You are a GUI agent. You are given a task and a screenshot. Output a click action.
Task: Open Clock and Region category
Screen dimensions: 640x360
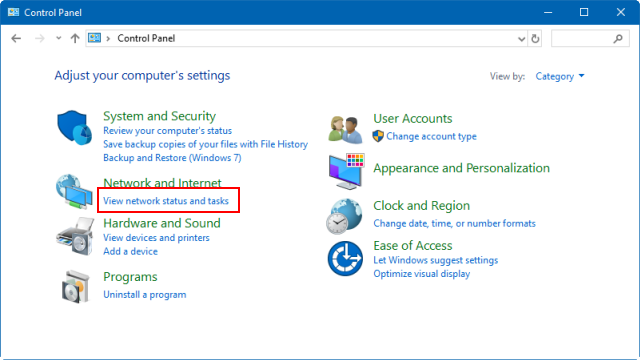tap(421, 206)
